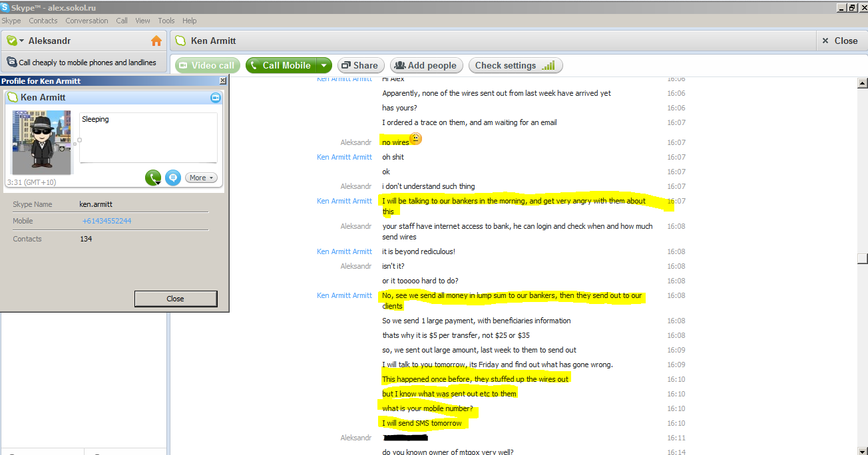Click message 'what is your mobile number?'
Screen dimensions: 868x455
[427, 408]
